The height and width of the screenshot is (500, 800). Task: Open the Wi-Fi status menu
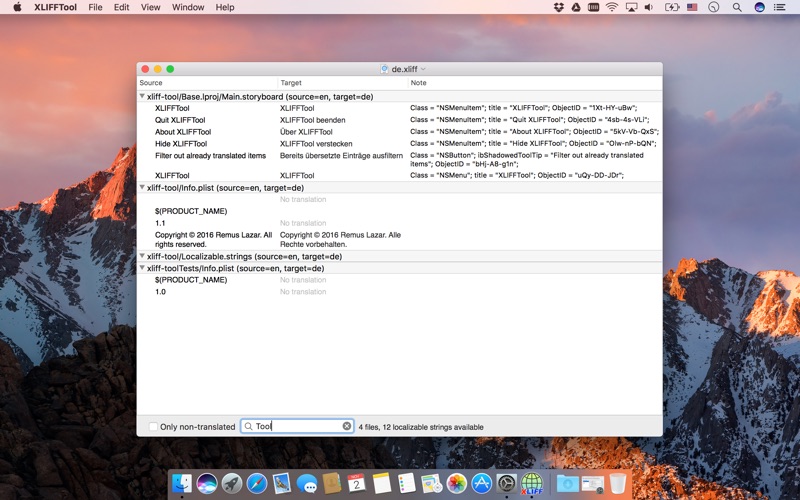[x=612, y=7]
